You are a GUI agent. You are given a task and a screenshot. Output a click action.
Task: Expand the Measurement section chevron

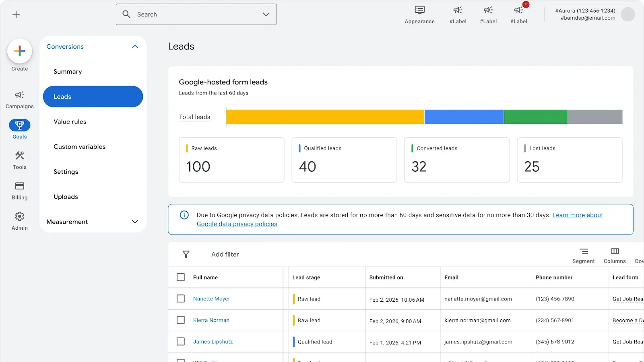[135, 222]
